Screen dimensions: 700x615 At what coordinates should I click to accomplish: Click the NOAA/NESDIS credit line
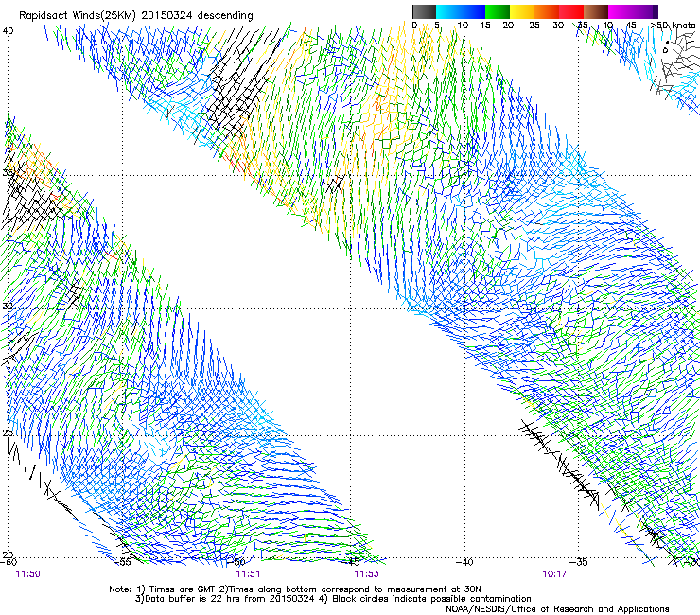click(557, 609)
